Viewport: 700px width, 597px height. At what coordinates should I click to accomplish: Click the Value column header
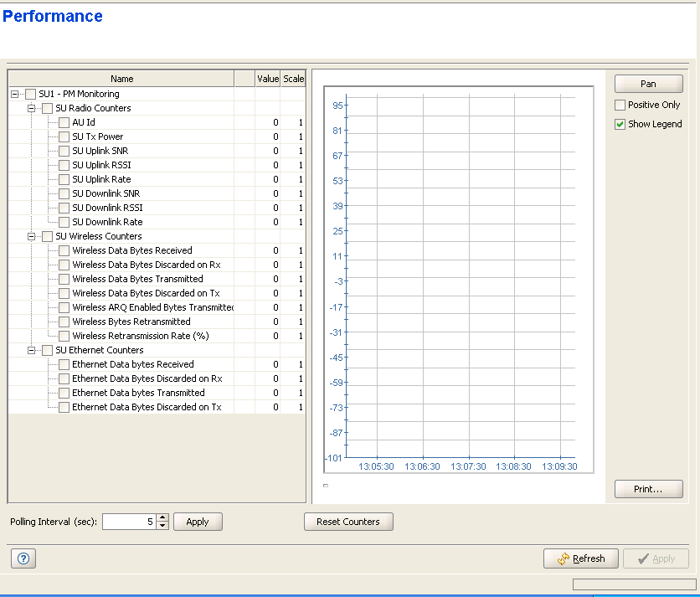coord(268,79)
